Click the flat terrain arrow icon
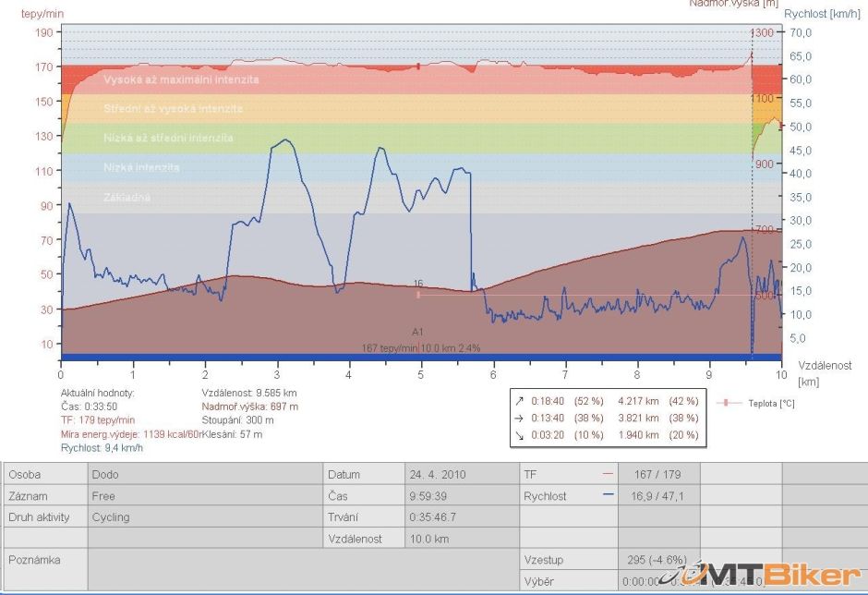This screenshot has width=868, height=595. click(x=522, y=419)
